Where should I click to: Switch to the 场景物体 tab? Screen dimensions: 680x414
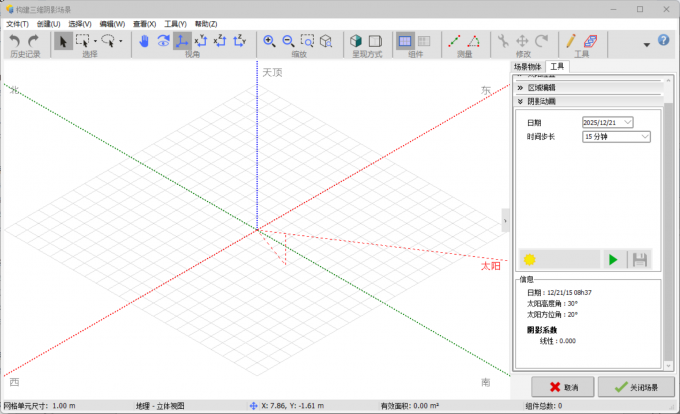[x=527, y=66]
